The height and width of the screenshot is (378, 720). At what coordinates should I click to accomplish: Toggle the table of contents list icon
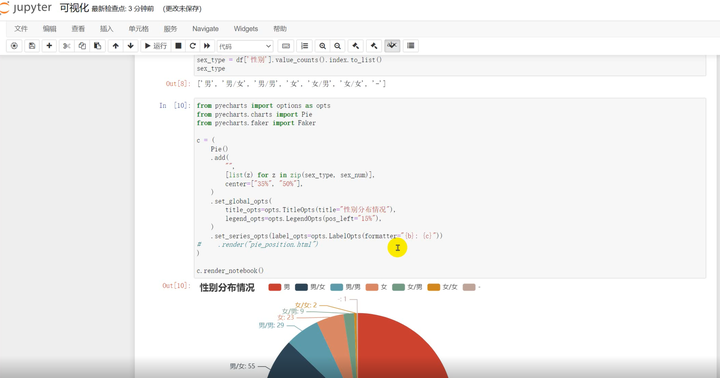click(x=304, y=46)
